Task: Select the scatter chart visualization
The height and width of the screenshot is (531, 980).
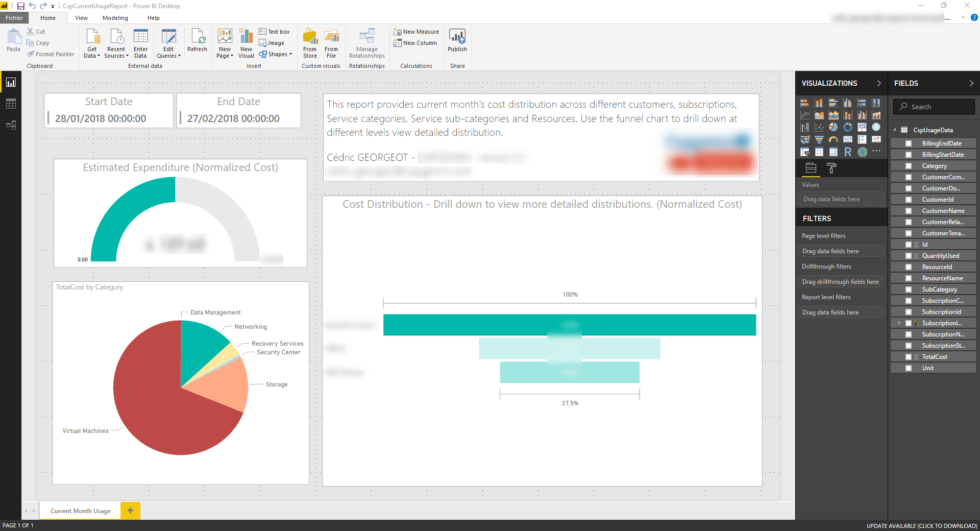Action: coord(819,127)
